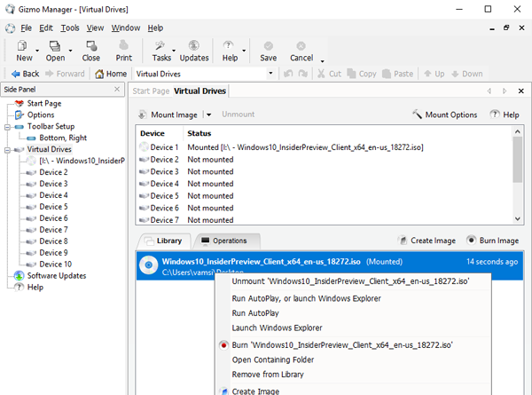Select Bottom, Right toolbar item
This screenshot has height=395, width=532.
63,138
